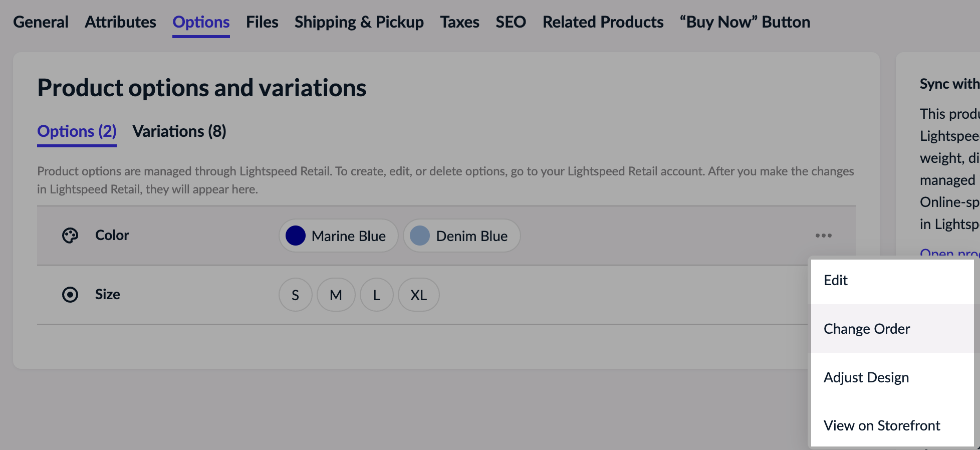Open the Options tab in the navigation

[x=200, y=22]
